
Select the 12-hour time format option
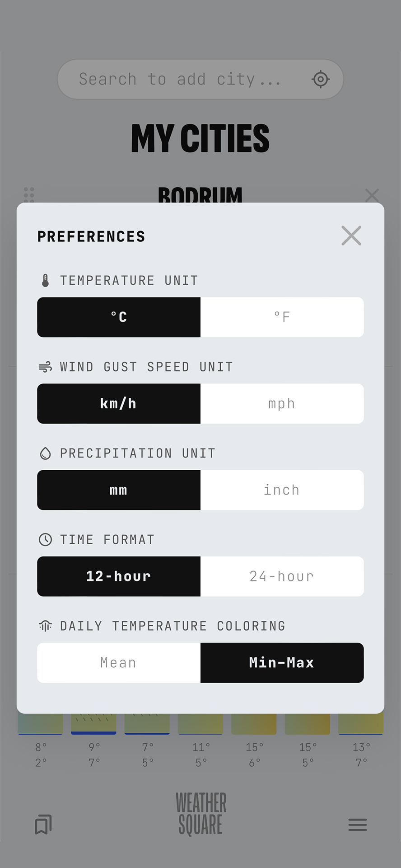[x=118, y=576]
